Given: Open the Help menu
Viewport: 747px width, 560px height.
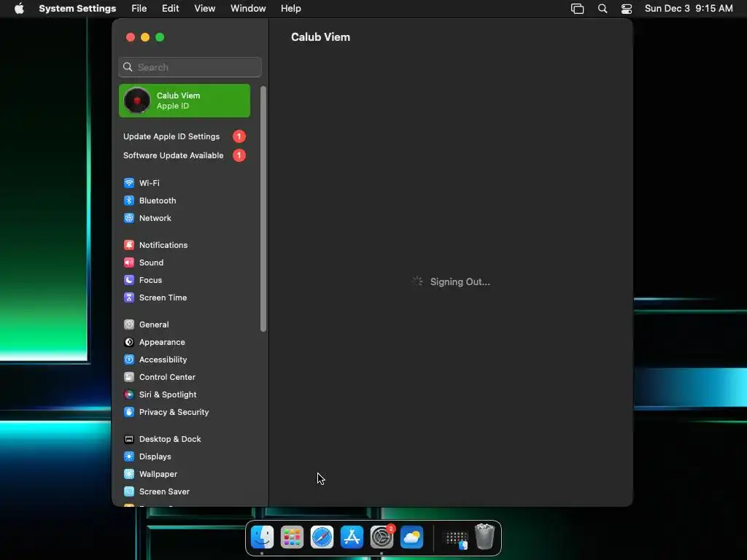Looking at the screenshot, I should (x=290, y=9).
